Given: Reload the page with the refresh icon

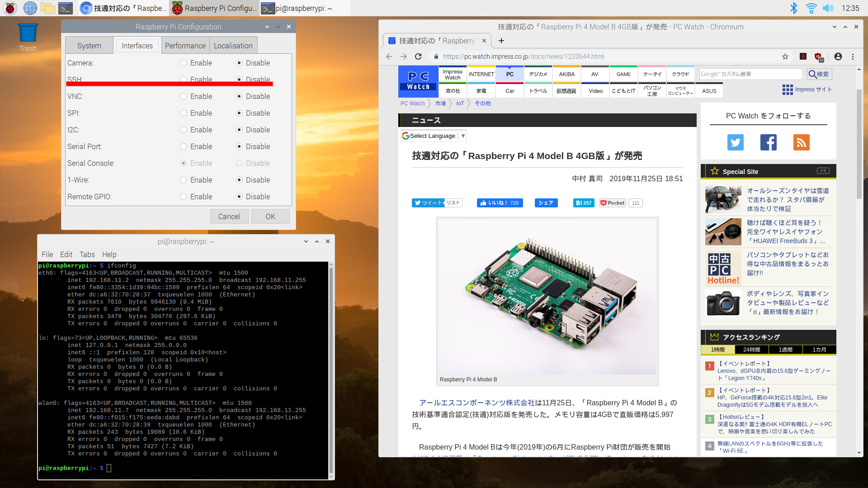Looking at the screenshot, I should click(418, 56).
